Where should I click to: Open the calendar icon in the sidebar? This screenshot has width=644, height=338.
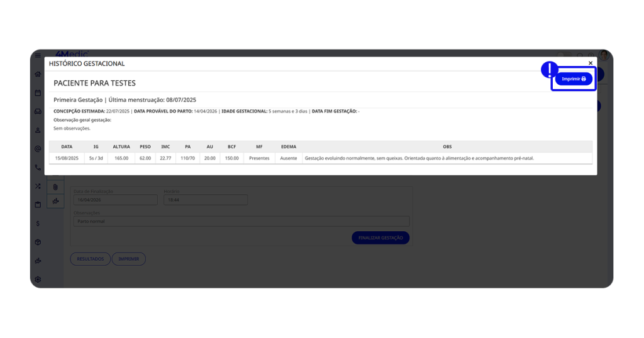coord(38,93)
